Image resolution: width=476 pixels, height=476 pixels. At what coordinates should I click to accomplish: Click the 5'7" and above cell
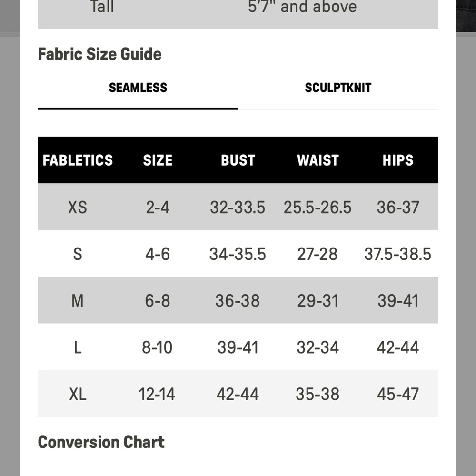(x=302, y=7)
